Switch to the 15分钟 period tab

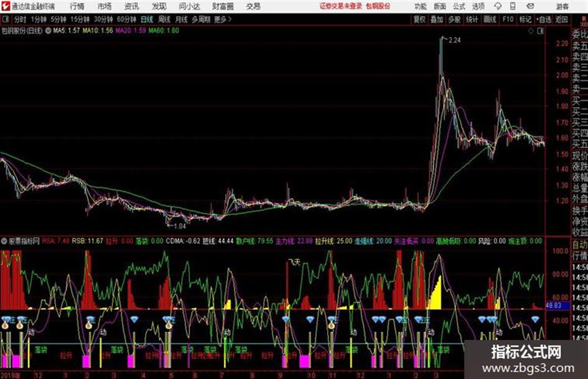[x=80, y=19]
